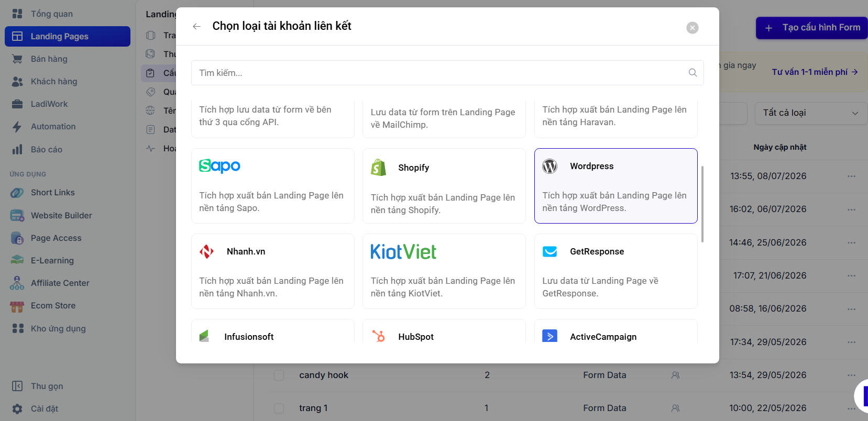Select the Haravan publishing card

[616, 119]
